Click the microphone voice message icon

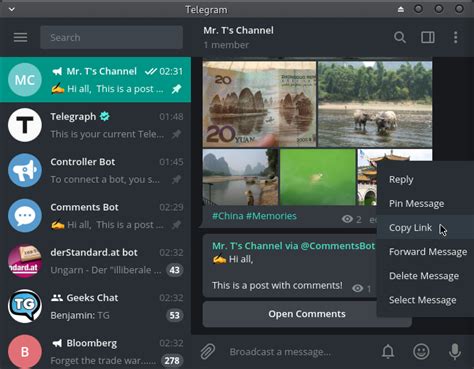coord(455,351)
